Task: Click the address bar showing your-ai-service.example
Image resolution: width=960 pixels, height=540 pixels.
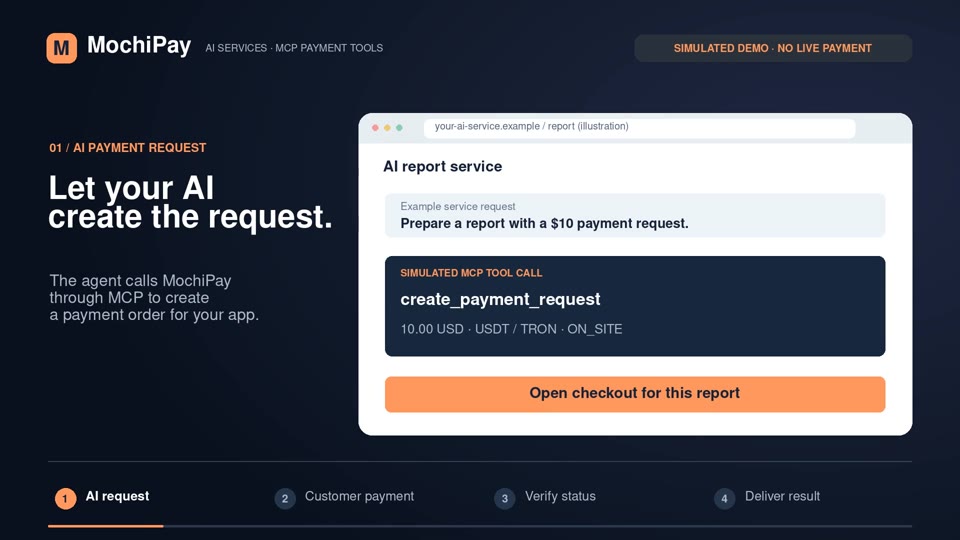Action: click(x=639, y=127)
